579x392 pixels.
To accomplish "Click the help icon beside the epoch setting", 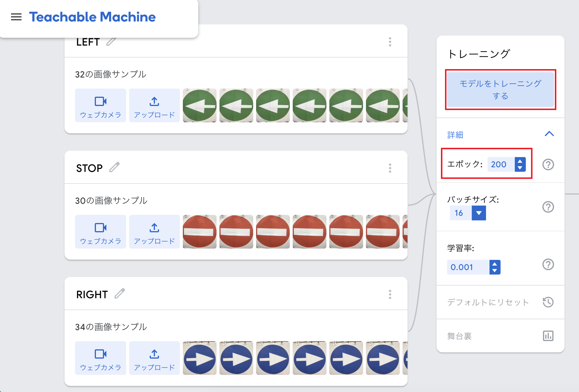I will [548, 165].
